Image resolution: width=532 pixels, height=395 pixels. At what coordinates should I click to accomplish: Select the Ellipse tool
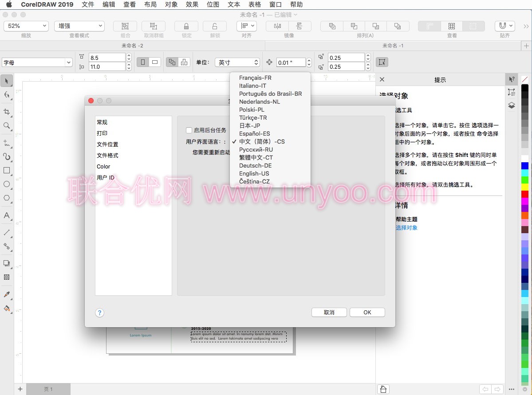(7, 184)
